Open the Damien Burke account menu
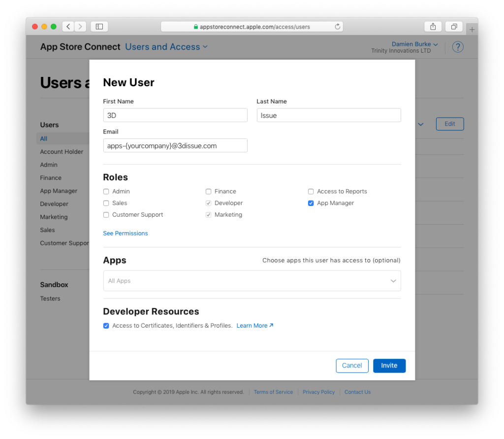 point(414,44)
